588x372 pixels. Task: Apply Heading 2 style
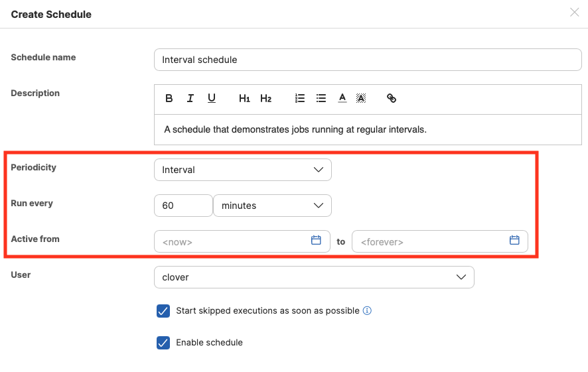pos(265,98)
